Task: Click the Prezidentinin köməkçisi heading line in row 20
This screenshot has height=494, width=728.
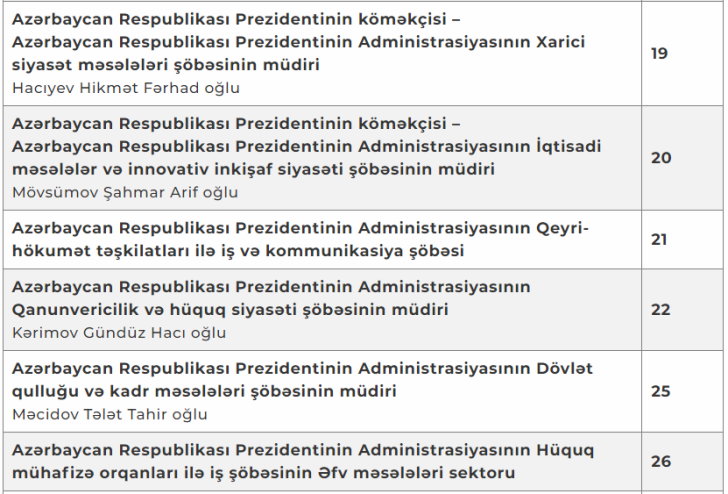Action: pyautogui.click(x=235, y=123)
